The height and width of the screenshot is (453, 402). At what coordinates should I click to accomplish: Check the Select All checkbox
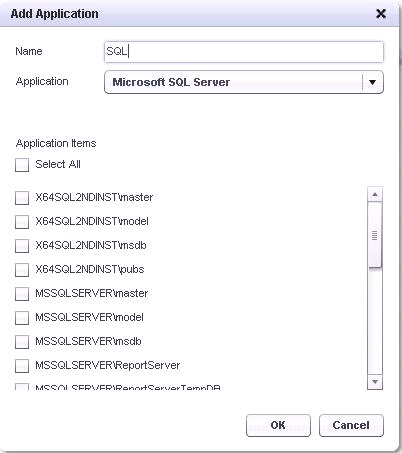click(22, 165)
